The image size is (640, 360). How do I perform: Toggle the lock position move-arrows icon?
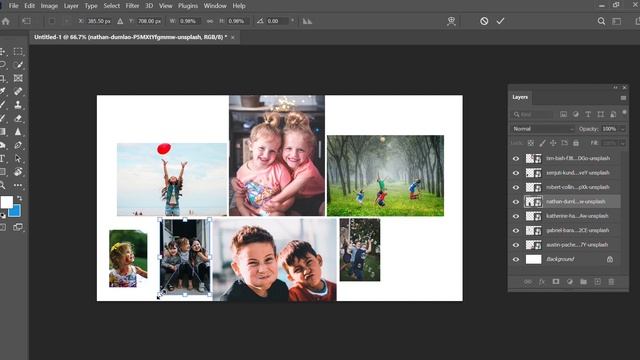[x=553, y=143]
